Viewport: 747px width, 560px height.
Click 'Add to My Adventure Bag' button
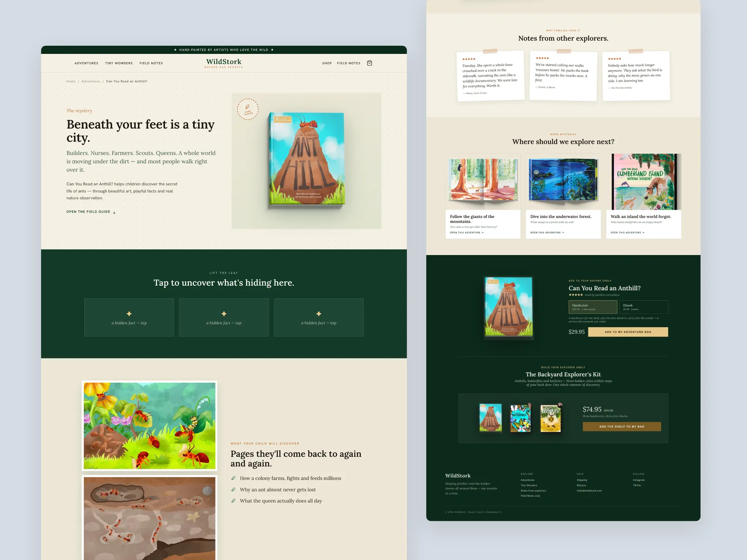628,332
